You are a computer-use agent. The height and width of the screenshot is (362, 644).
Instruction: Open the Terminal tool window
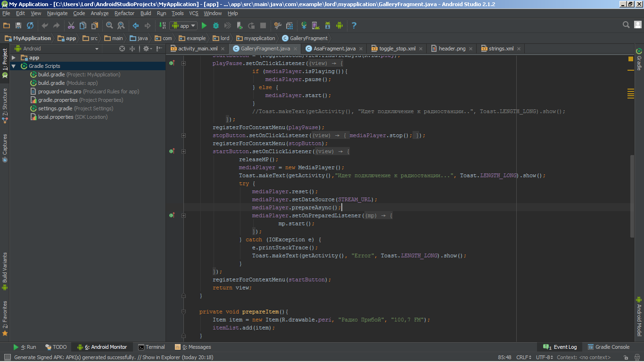(x=151, y=347)
